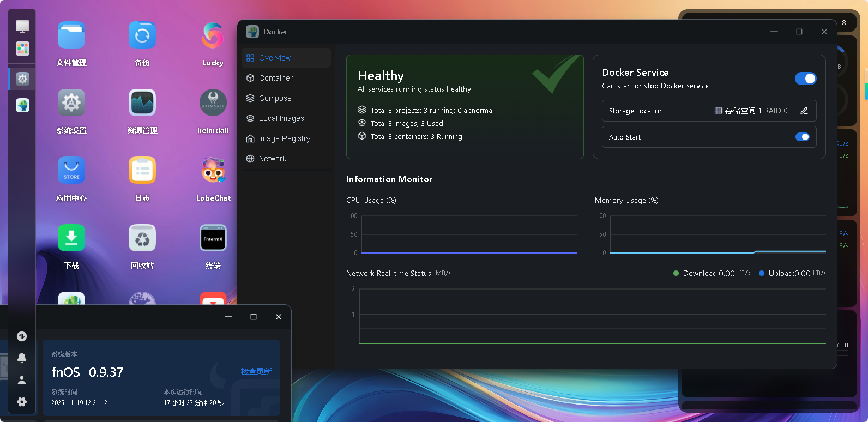The width and height of the screenshot is (868, 422).
Task: Click the 检查更新 check update link
Action: coord(256,371)
